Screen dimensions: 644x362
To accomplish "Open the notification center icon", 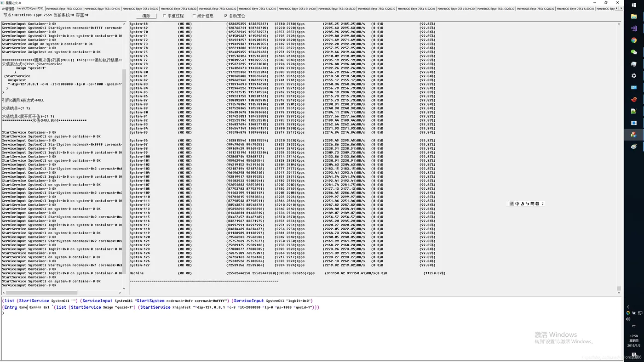I will tap(634, 355).
